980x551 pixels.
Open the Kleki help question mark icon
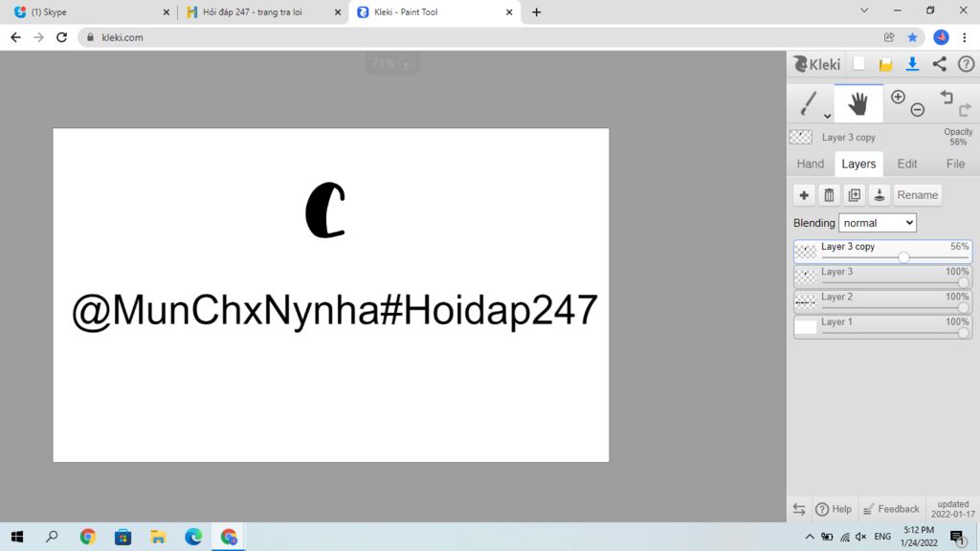point(967,64)
